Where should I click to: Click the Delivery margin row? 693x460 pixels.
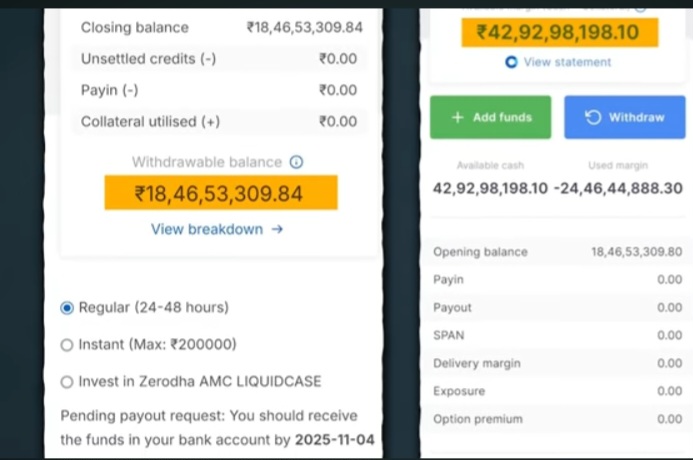point(557,363)
